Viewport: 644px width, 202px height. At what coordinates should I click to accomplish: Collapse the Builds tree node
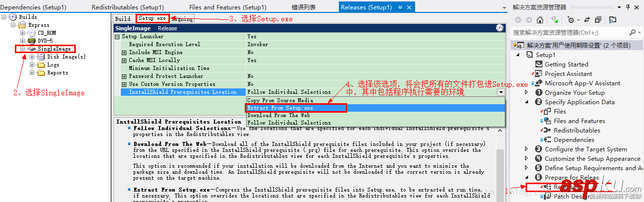point(4,17)
